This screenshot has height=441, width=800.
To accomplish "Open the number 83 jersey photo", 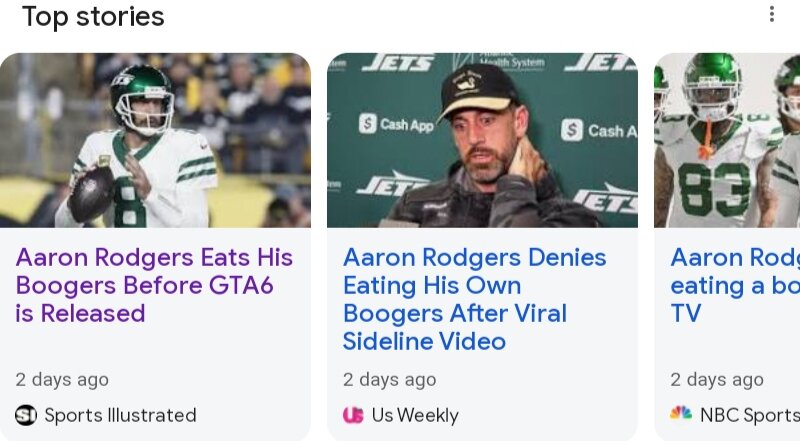I will [x=727, y=140].
